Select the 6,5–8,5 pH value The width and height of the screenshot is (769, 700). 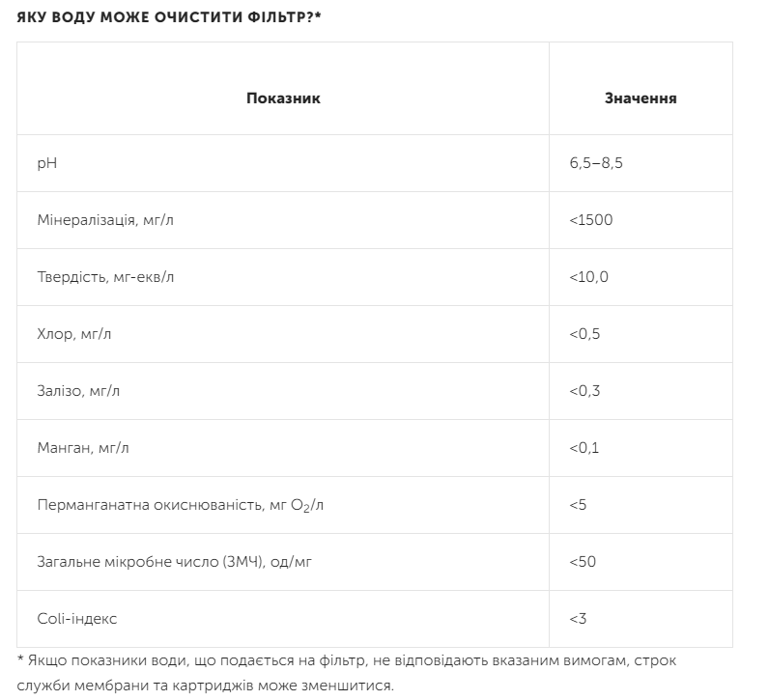596,163
